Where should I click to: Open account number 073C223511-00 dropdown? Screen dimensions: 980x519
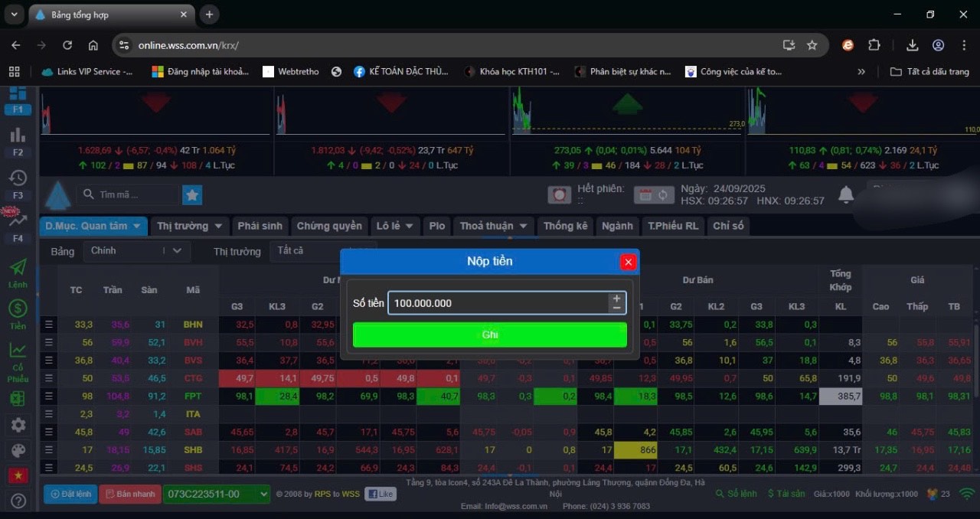point(217,495)
